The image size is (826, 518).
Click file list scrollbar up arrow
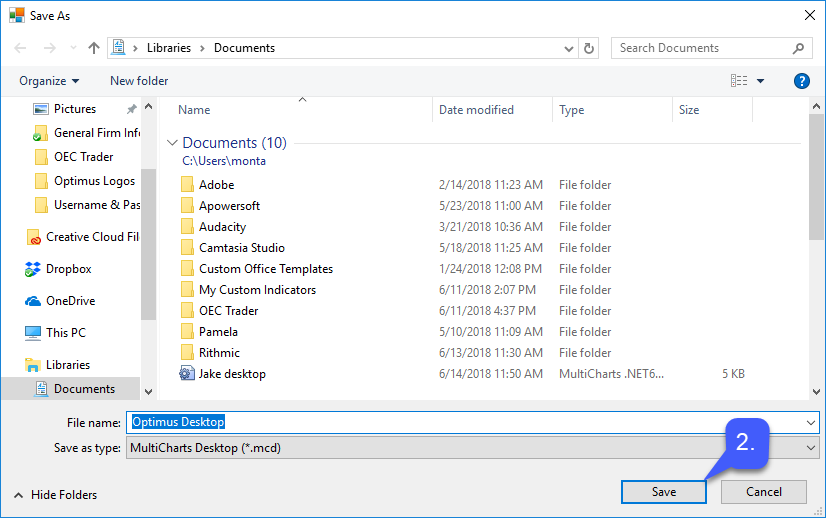[817, 106]
